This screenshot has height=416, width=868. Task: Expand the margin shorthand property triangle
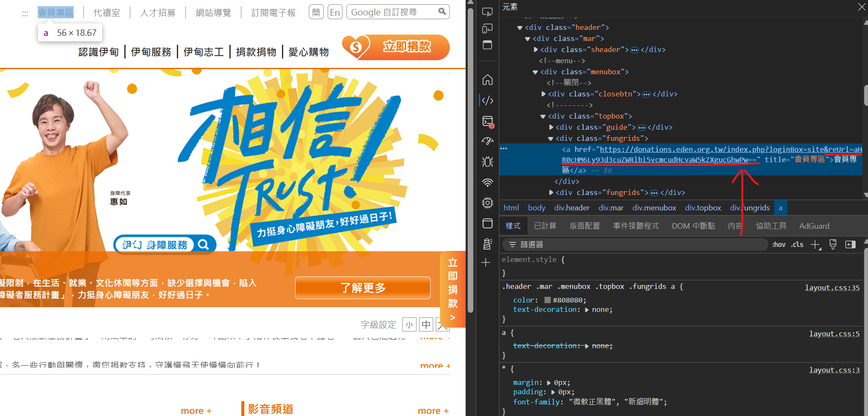(x=549, y=383)
